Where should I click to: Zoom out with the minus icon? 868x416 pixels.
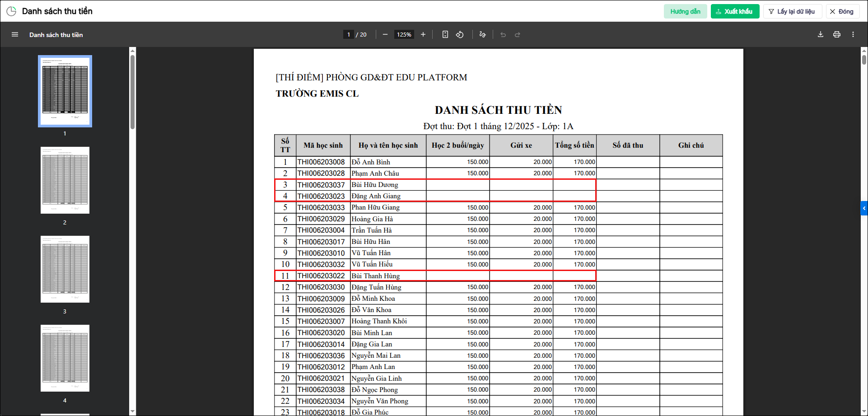click(385, 35)
